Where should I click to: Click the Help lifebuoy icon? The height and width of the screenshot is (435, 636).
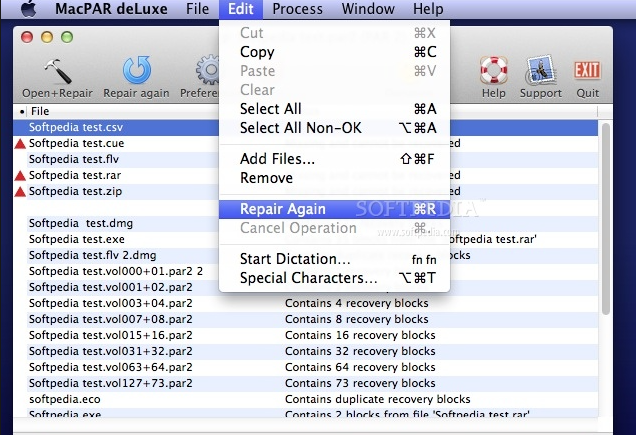493,70
